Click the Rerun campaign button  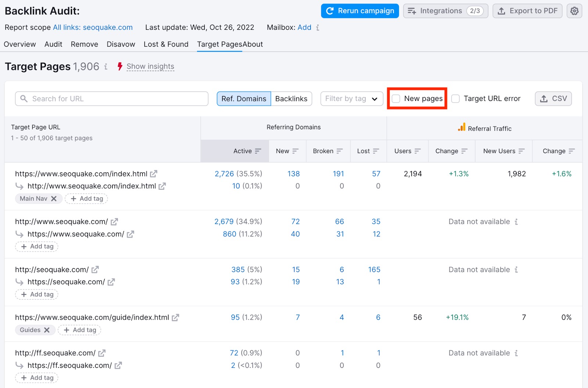tap(359, 11)
